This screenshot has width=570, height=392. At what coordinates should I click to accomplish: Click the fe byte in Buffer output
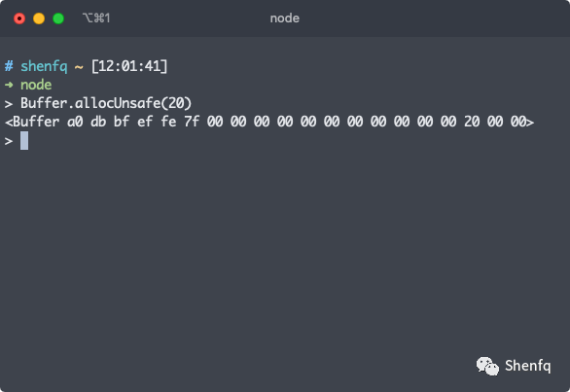point(168,122)
